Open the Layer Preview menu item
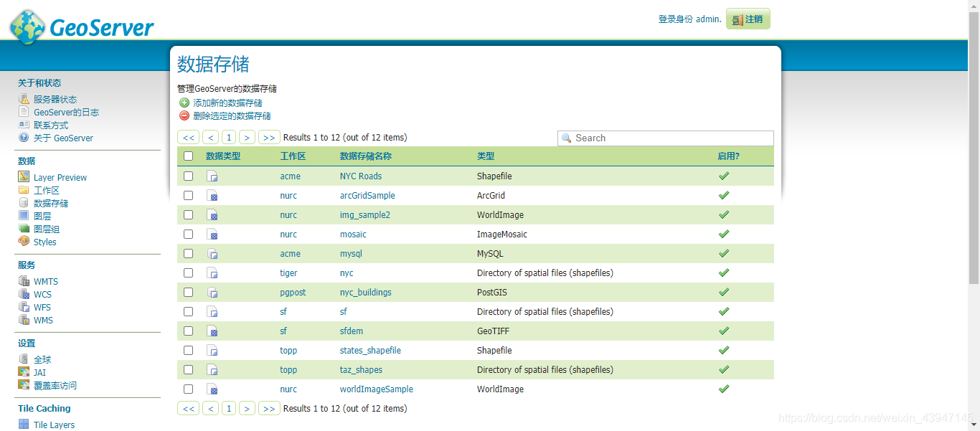The image size is (980, 431). coord(60,178)
